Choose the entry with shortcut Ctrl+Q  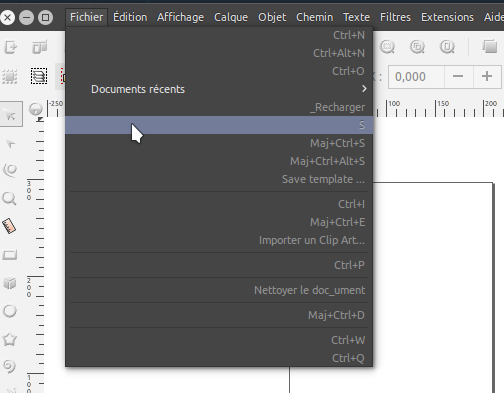(x=219, y=358)
